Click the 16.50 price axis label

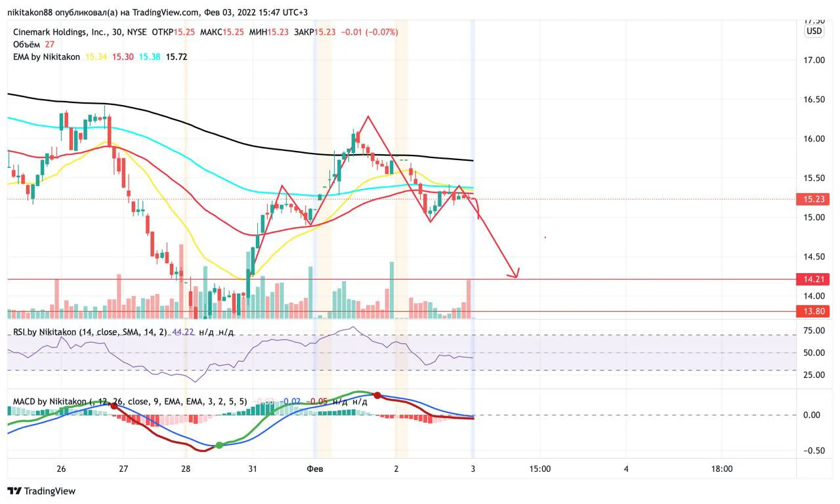tap(814, 100)
